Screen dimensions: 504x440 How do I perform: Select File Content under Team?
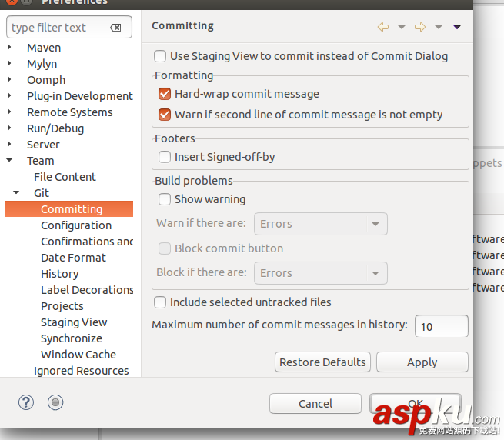coord(65,177)
